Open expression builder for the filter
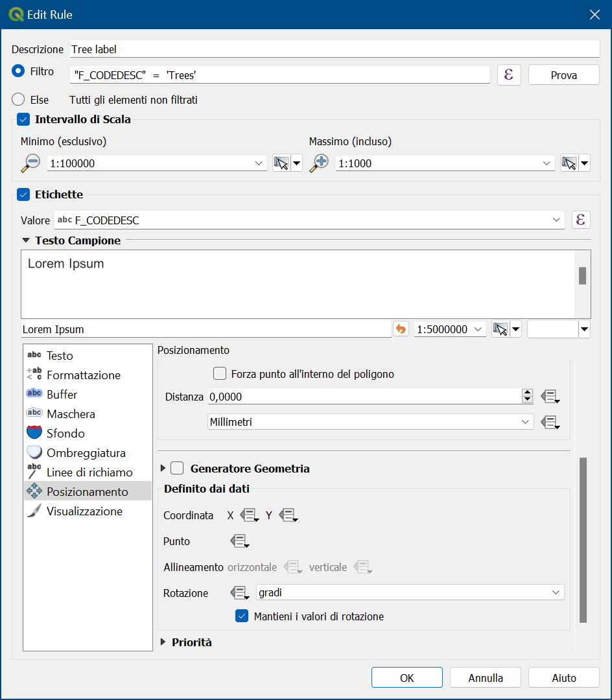 click(509, 75)
